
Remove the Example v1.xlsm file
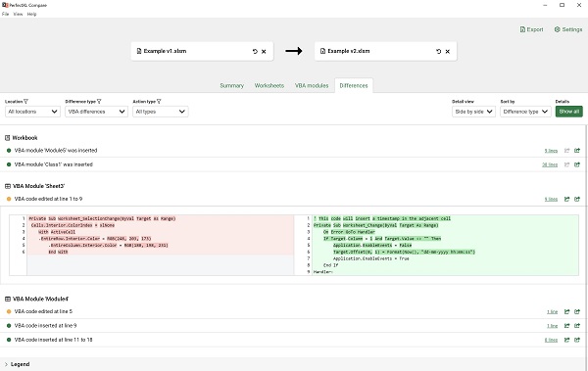(264, 51)
